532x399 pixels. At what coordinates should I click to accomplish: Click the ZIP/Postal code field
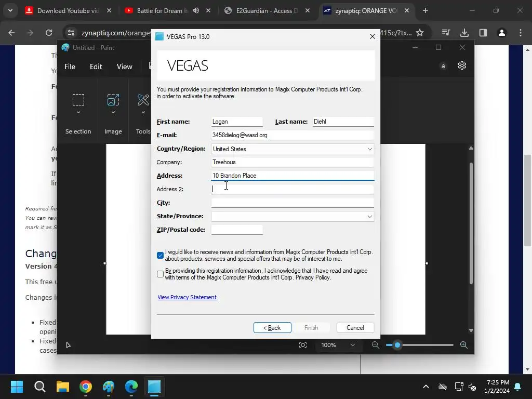click(x=237, y=230)
